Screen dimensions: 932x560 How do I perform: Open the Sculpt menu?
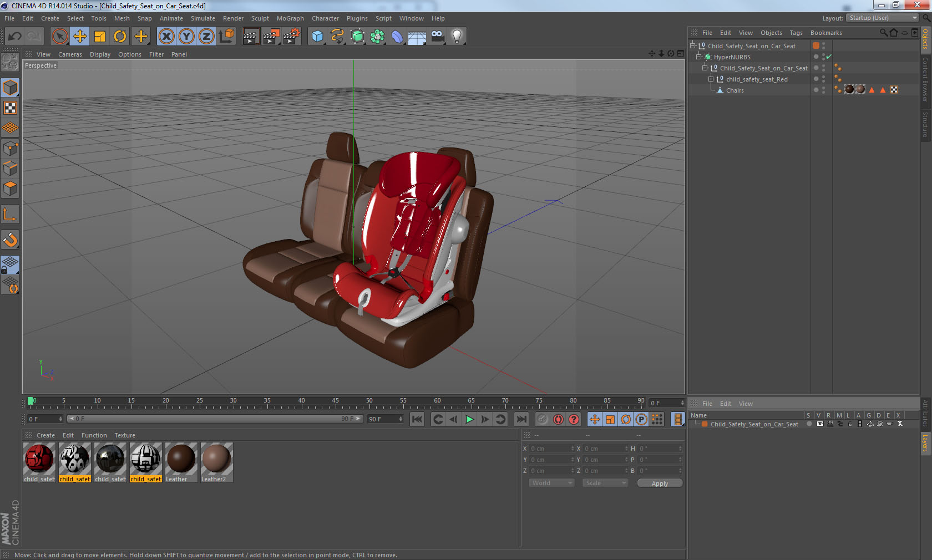pyautogui.click(x=260, y=18)
